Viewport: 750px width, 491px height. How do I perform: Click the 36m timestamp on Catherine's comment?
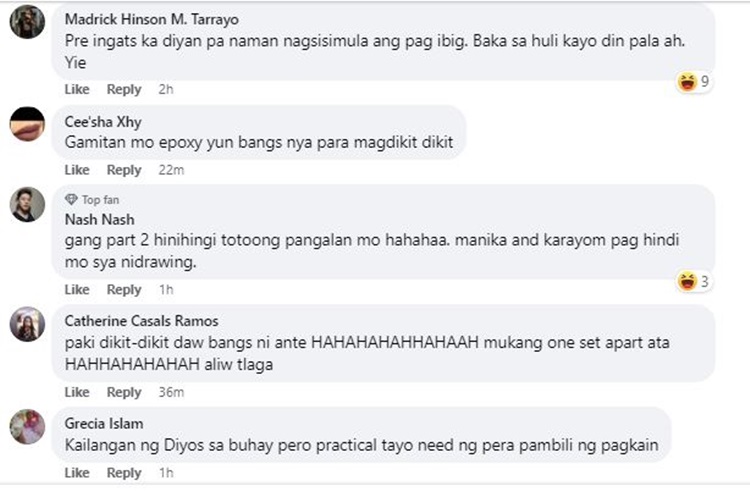click(171, 392)
